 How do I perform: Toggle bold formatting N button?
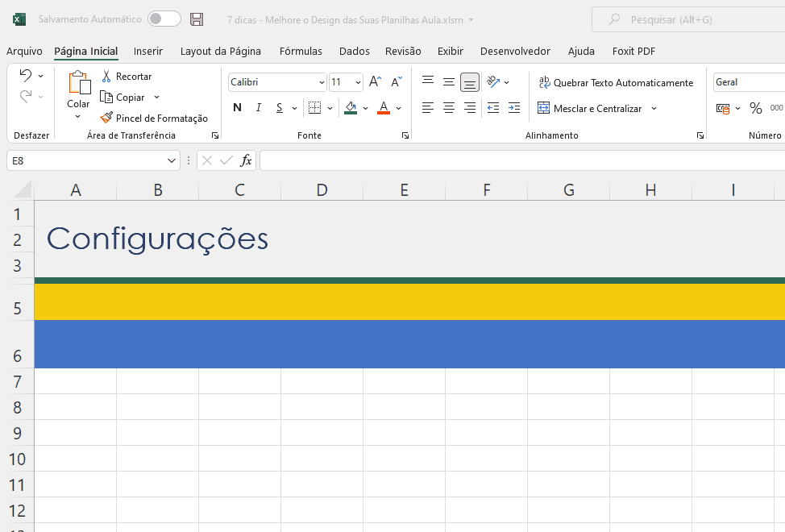click(x=237, y=108)
